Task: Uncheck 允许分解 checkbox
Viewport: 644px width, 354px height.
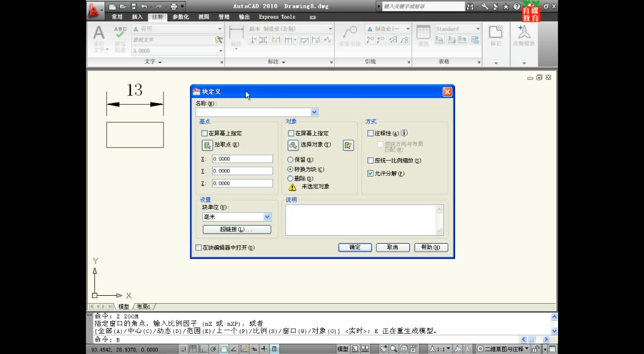Action: coord(370,173)
